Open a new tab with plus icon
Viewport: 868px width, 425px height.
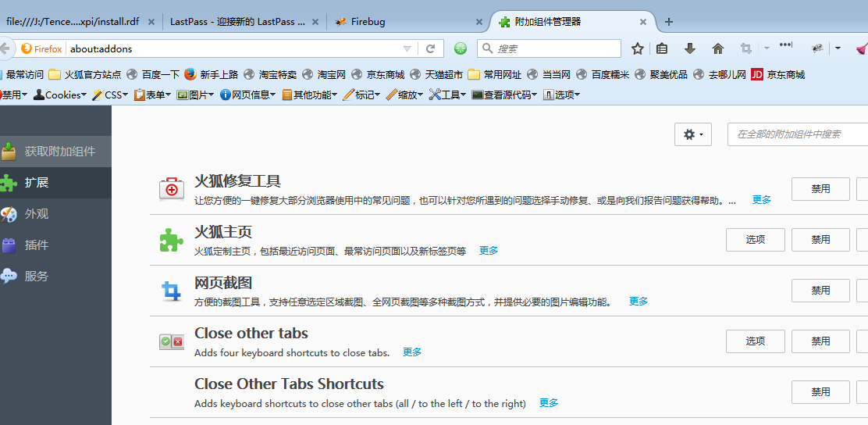coord(669,22)
